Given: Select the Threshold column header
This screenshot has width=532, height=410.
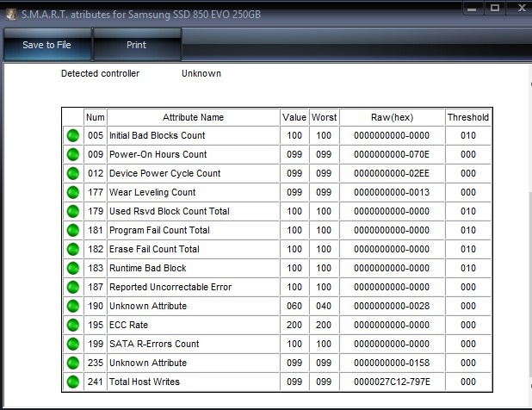Looking at the screenshot, I should (468, 117).
